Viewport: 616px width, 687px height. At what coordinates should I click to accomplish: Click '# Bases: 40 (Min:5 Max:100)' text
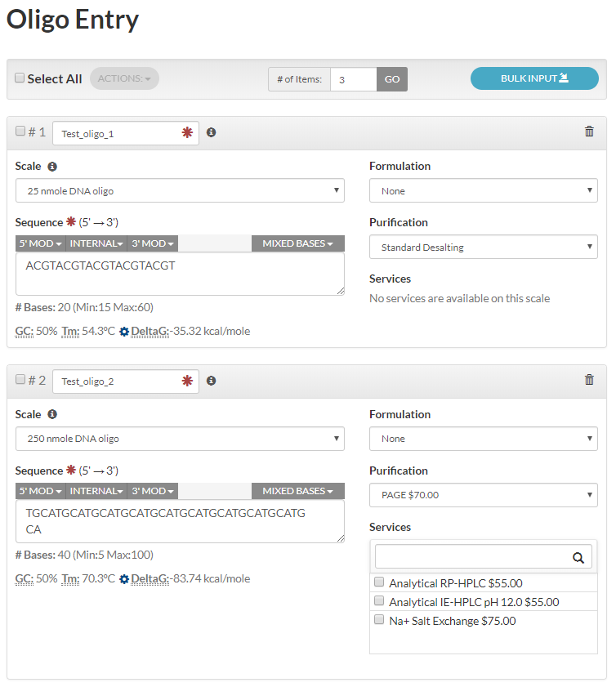tap(84, 555)
